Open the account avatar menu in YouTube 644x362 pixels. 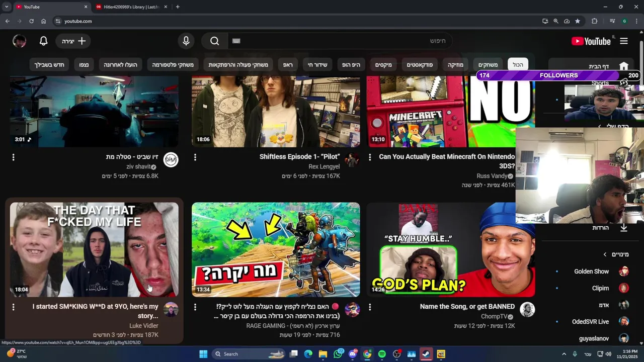point(19,41)
